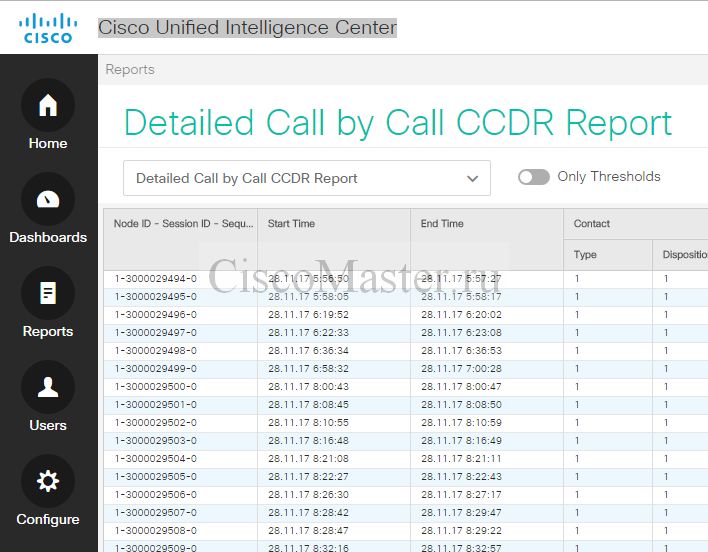Open the Dashboards gauge icon

click(x=48, y=199)
